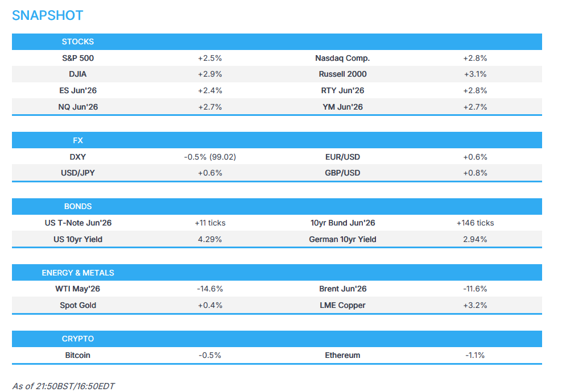Click the S&P 500 label
The width and height of the screenshot is (562, 392).
pyautogui.click(x=78, y=58)
